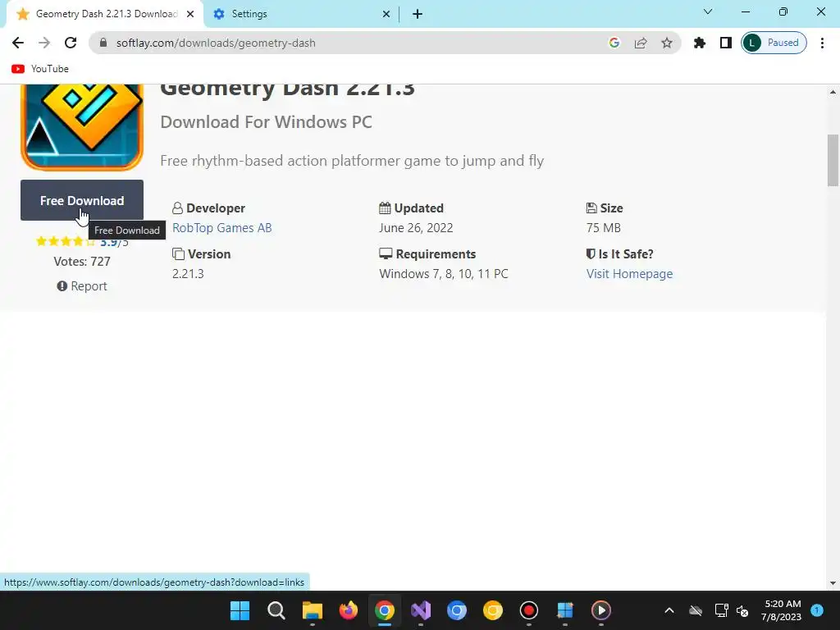View site information via the padlock icon
Screen dimensions: 840x630
103,43
